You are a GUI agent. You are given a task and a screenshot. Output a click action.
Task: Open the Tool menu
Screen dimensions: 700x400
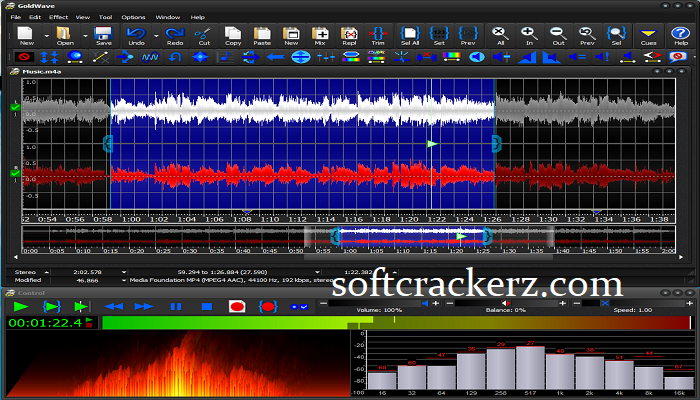pos(105,17)
